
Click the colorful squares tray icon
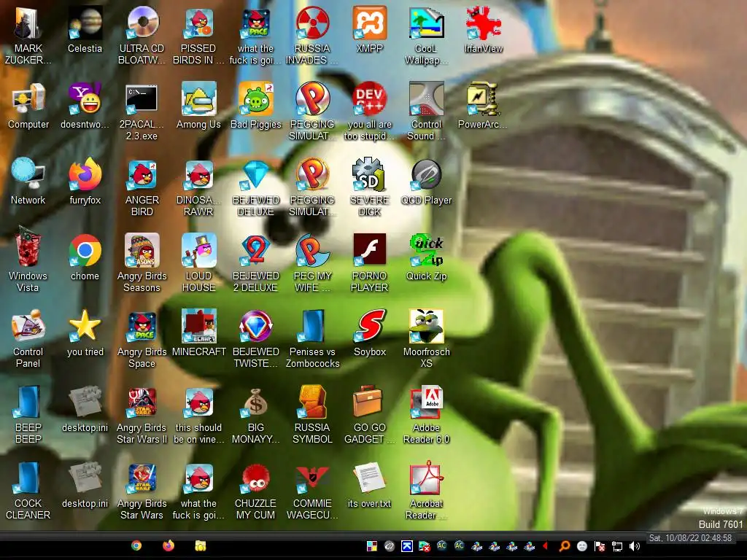point(372,546)
